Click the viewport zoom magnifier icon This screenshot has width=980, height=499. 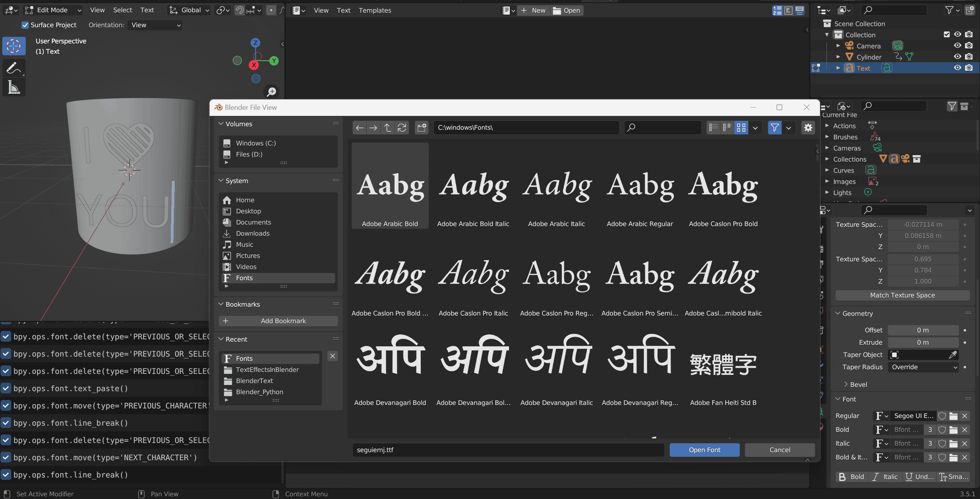[271, 92]
